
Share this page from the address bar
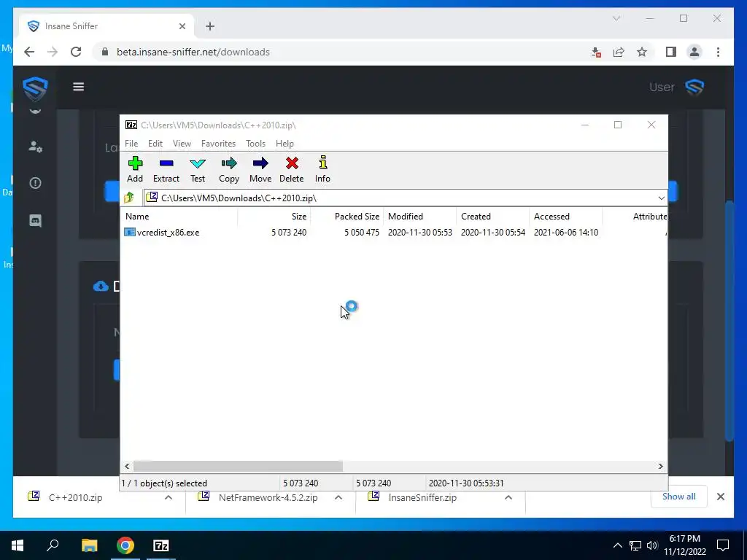[619, 52]
